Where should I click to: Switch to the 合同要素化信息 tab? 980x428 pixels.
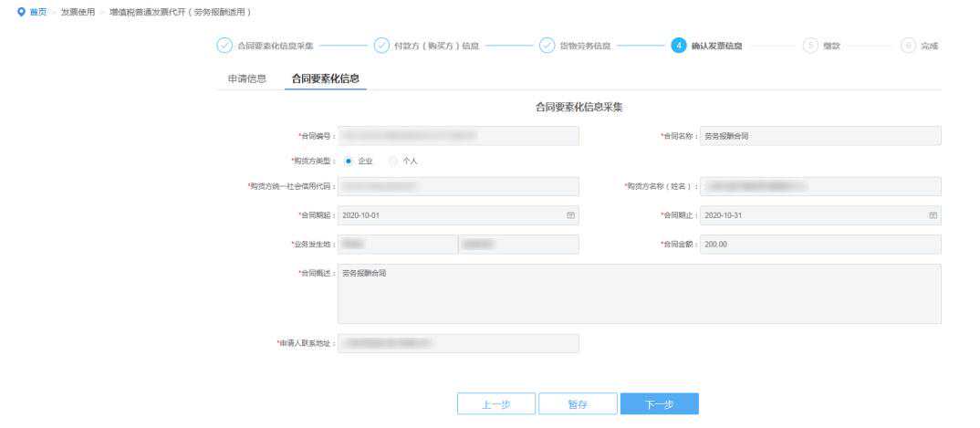tap(325, 79)
